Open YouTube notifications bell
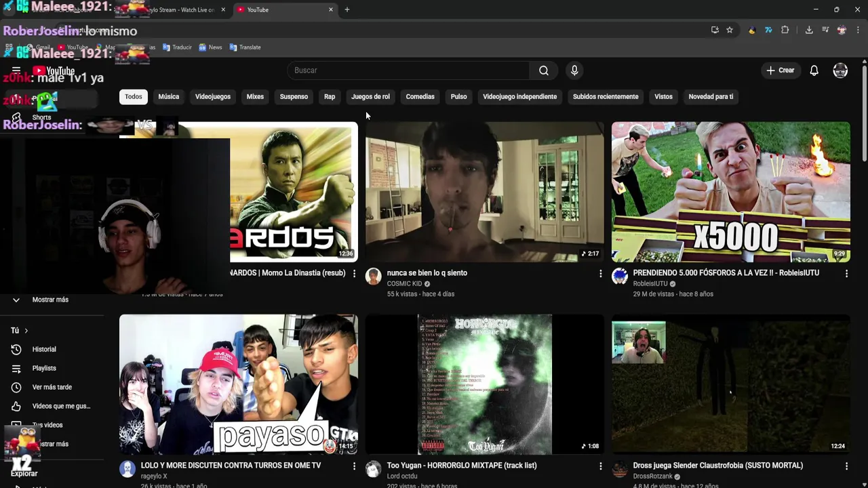This screenshot has width=868, height=488. coord(814,70)
